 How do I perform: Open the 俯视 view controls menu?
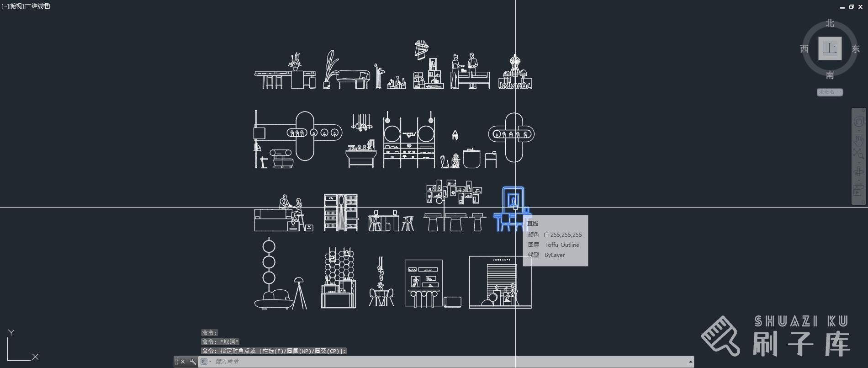17,6
